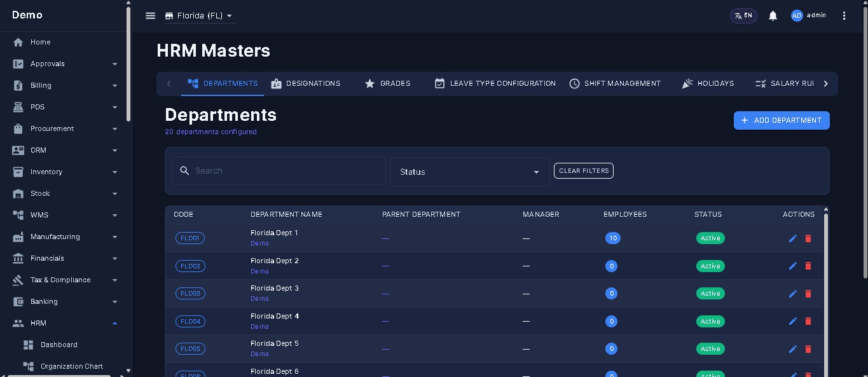Collapse the HRM menu arrow
868x377 pixels.
point(115,324)
